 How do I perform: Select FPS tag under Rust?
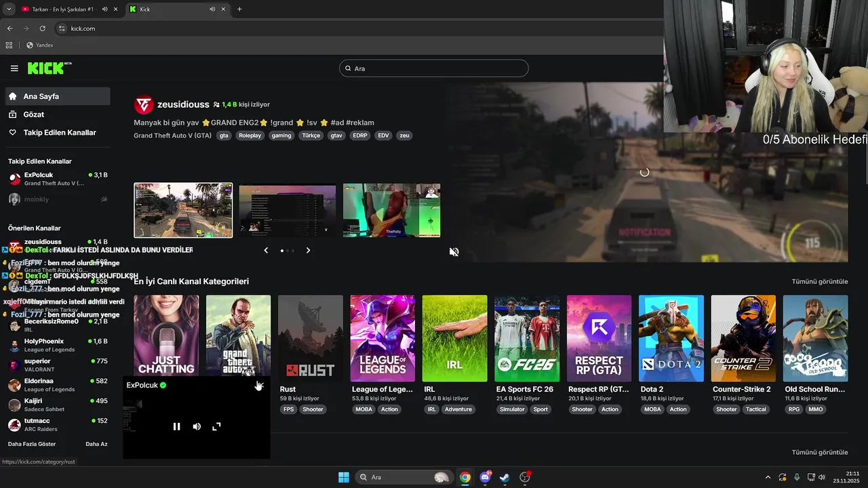(x=289, y=409)
